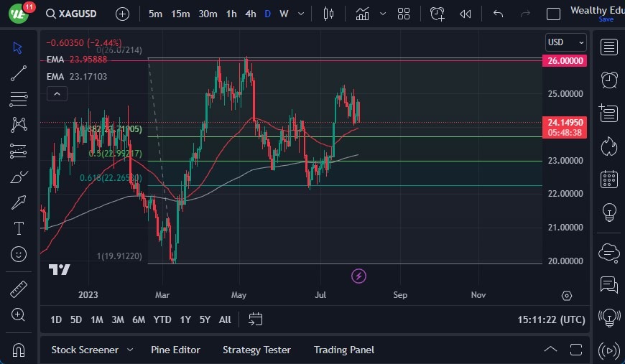Switch to the Pine Editor tab

point(175,350)
